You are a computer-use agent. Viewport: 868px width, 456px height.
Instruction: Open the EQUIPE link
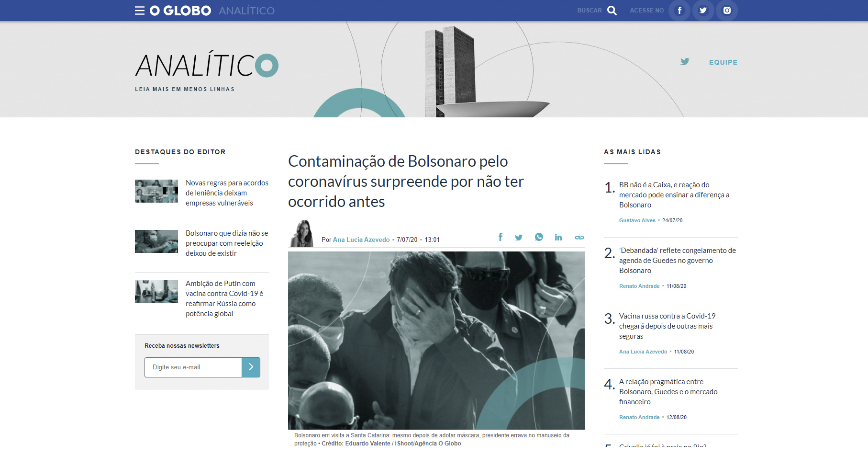point(723,62)
